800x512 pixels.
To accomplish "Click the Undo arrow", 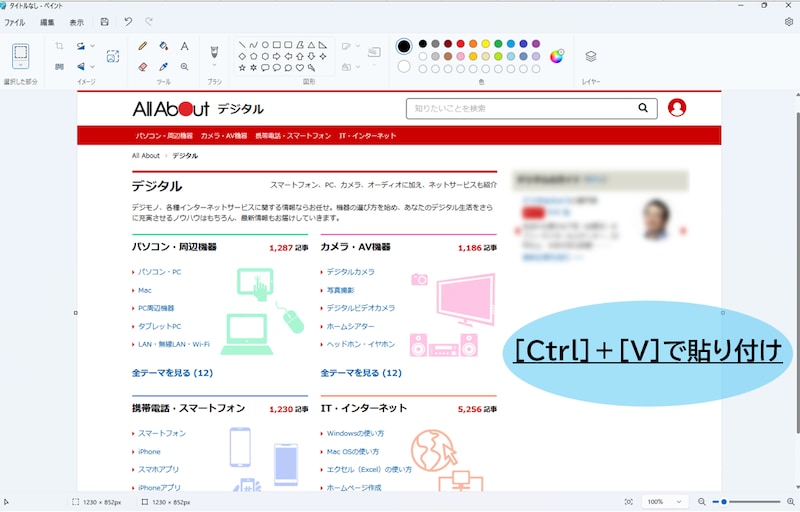I will (x=128, y=21).
